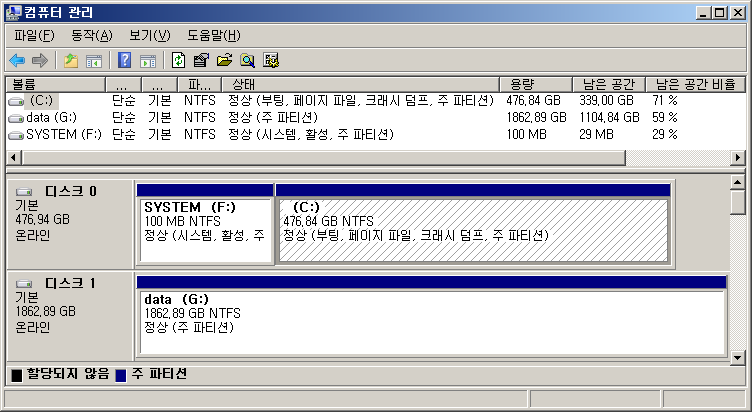Open the Properties toolbar icon
Viewport: 752px width, 412px height.
[x=201, y=60]
